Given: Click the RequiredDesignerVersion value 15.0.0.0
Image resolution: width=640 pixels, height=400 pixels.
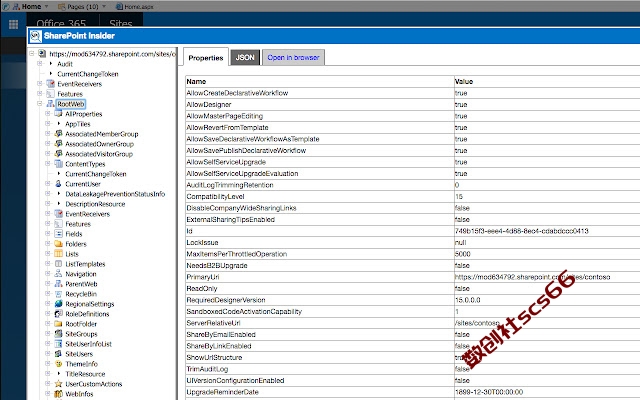Looking at the screenshot, I should tap(467, 300).
